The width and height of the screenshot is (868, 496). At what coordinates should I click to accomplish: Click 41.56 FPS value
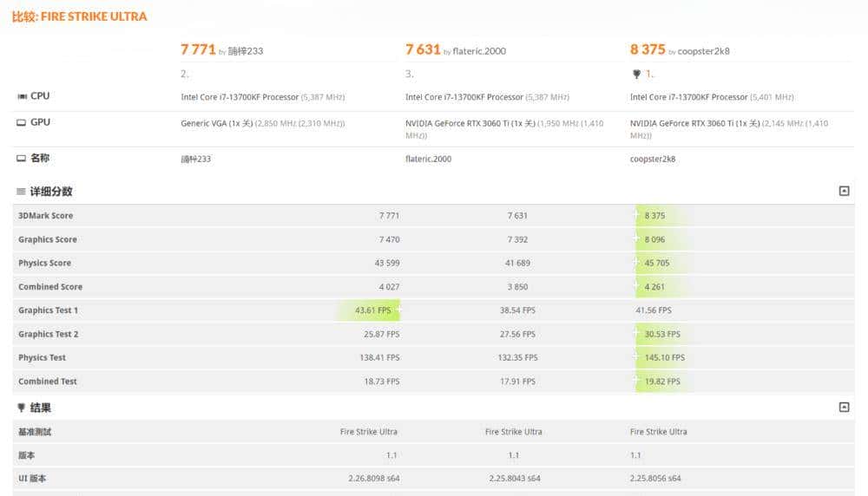point(654,310)
